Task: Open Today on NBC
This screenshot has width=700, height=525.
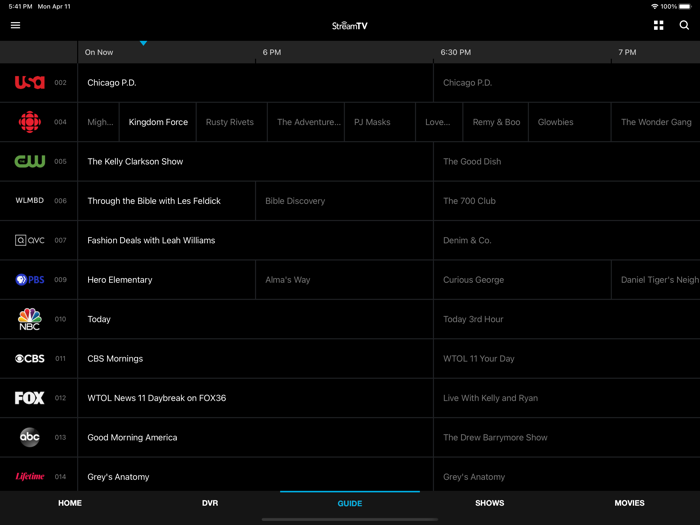Action: 255,319
